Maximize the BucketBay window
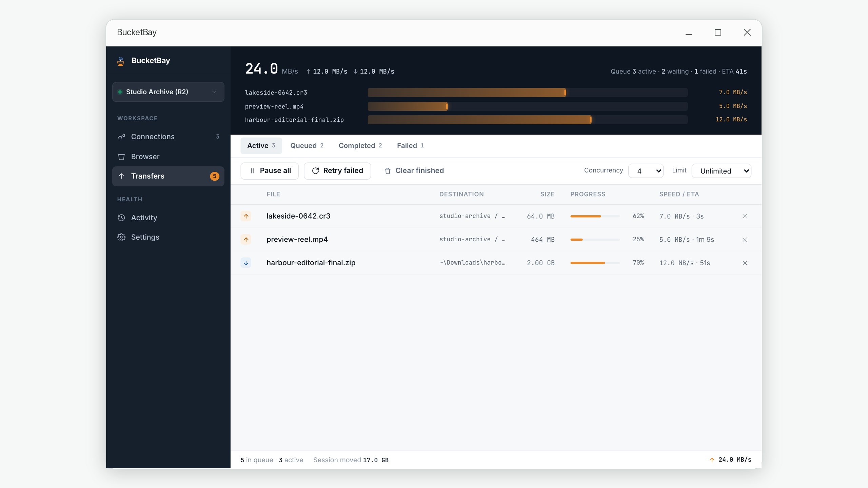The image size is (868, 488). (718, 33)
